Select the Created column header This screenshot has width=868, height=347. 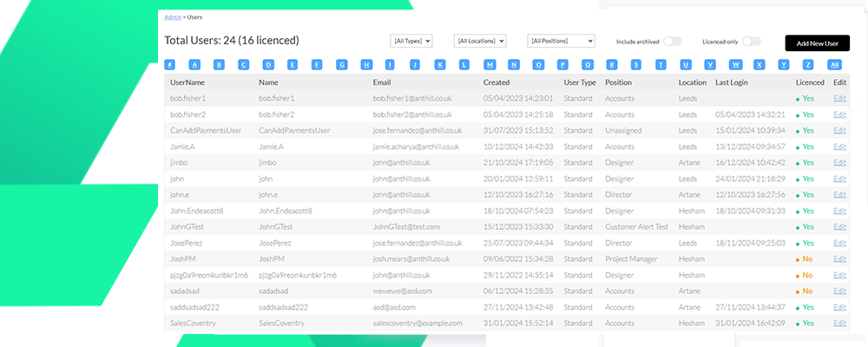(496, 82)
